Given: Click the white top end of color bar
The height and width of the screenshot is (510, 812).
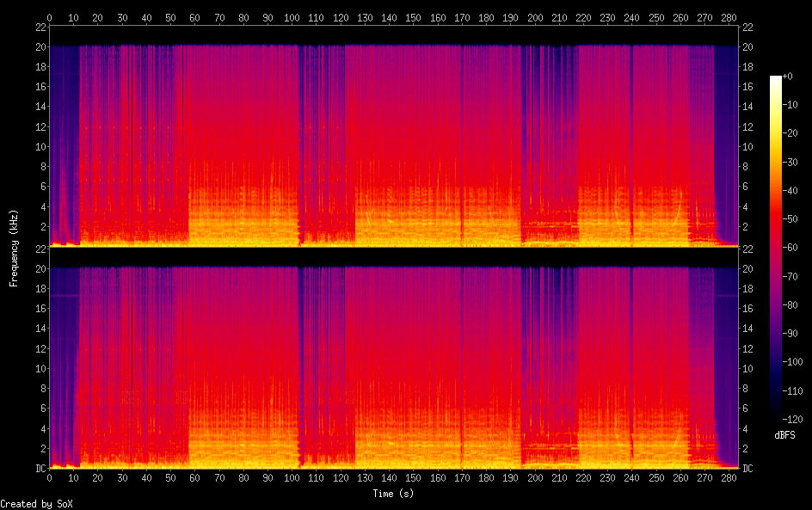Looking at the screenshot, I should (776, 79).
